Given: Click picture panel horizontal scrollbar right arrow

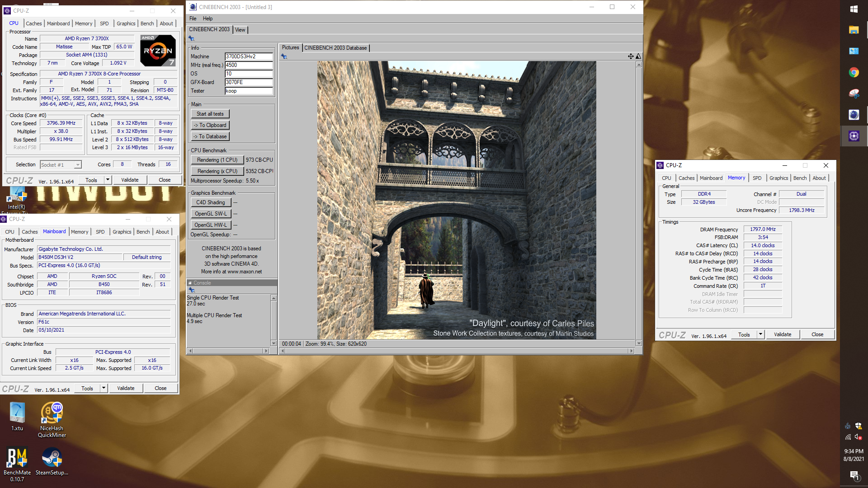Looking at the screenshot, I should (x=632, y=351).
